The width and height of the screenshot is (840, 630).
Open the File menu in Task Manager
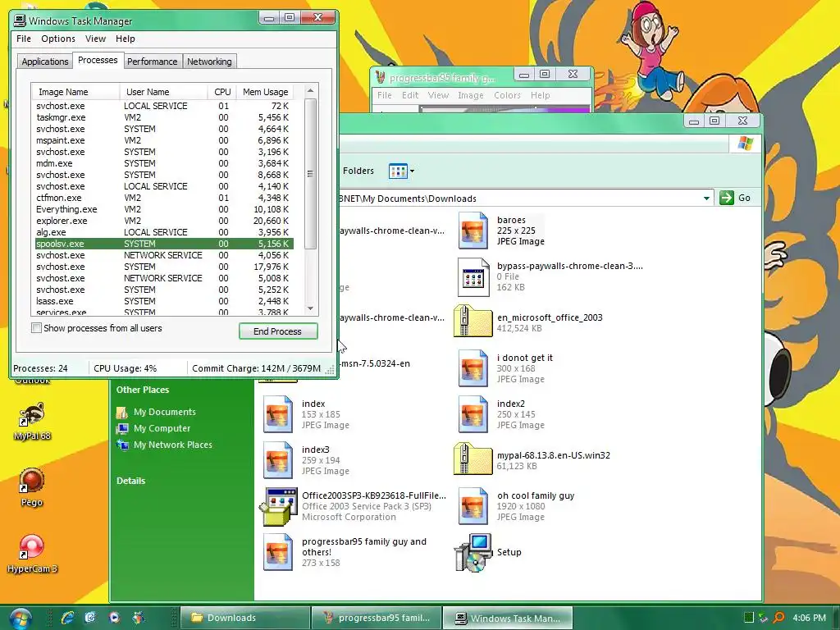click(x=24, y=39)
